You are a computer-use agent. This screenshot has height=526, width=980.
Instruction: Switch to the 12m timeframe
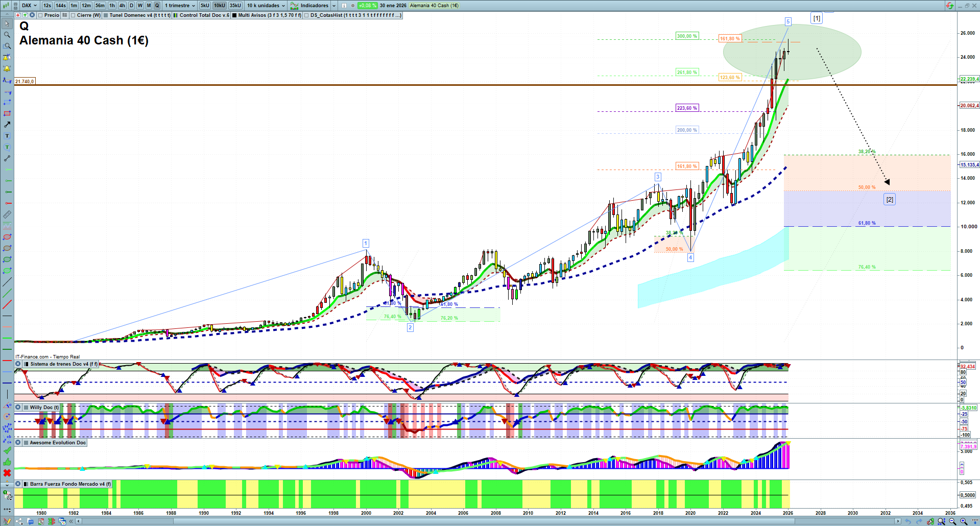point(86,6)
